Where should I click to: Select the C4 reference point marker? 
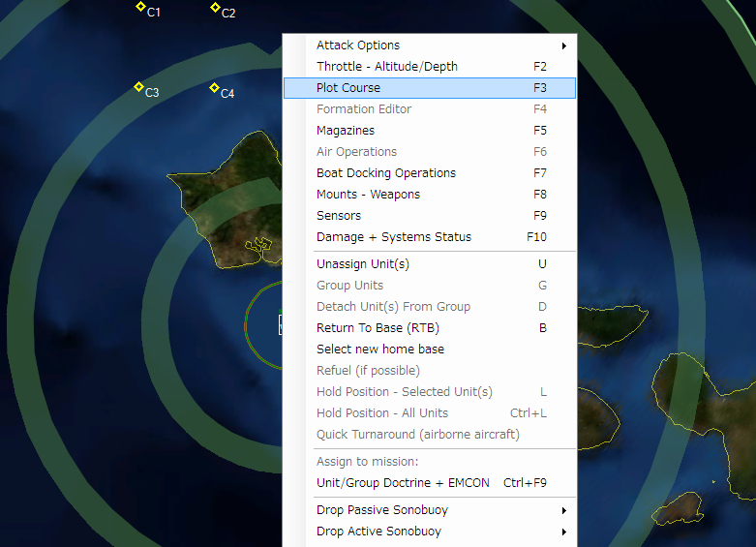click(x=214, y=88)
